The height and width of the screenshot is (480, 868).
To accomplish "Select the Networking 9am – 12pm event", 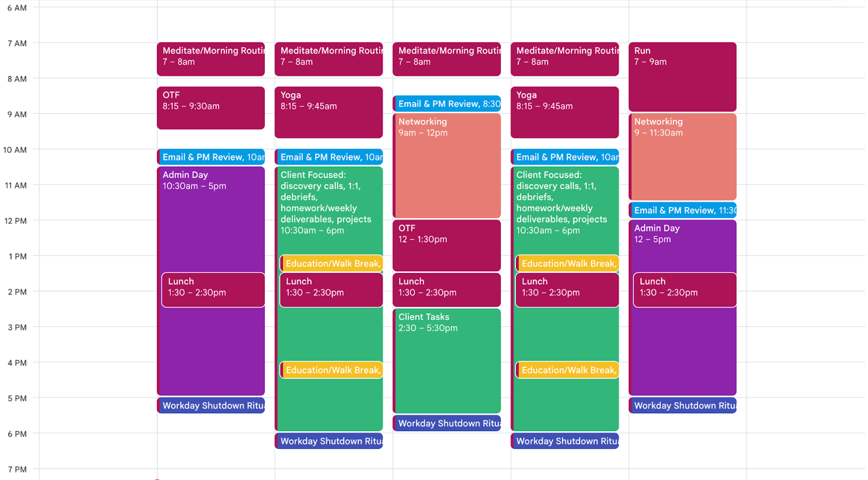I will (x=446, y=165).
